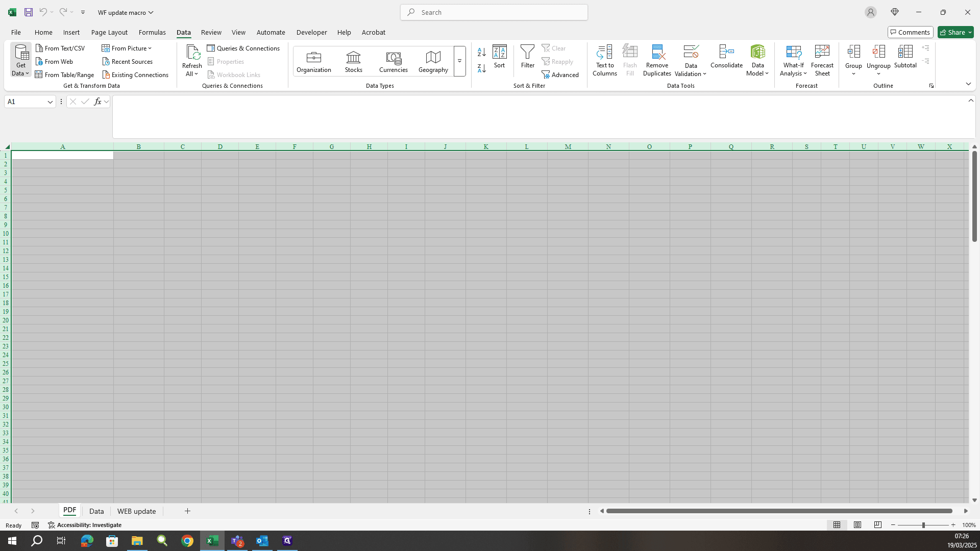This screenshot has height=551, width=980.
Task: Show the Queries & Connections pane
Action: pos(243,48)
